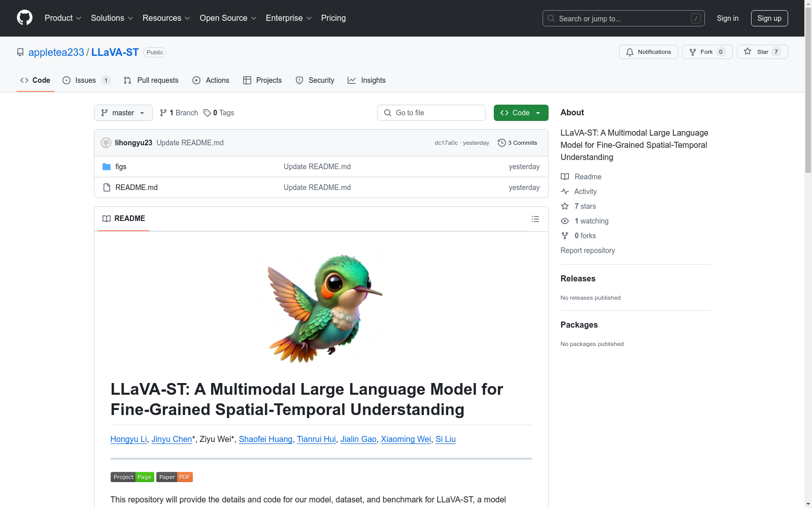This screenshot has height=508, width=812.
Task: Open Xiaoming Wei author link
Action: pos(406,439)
